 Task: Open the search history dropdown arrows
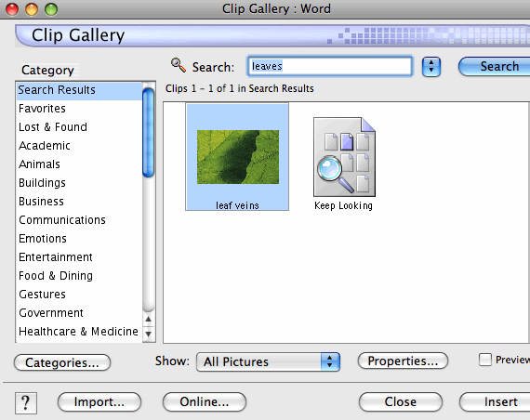tap(431, 66)
